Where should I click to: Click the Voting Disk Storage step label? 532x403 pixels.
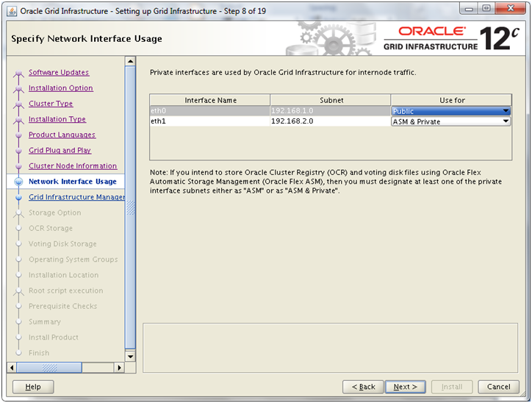pyautogui.click(x=62, y=244)
